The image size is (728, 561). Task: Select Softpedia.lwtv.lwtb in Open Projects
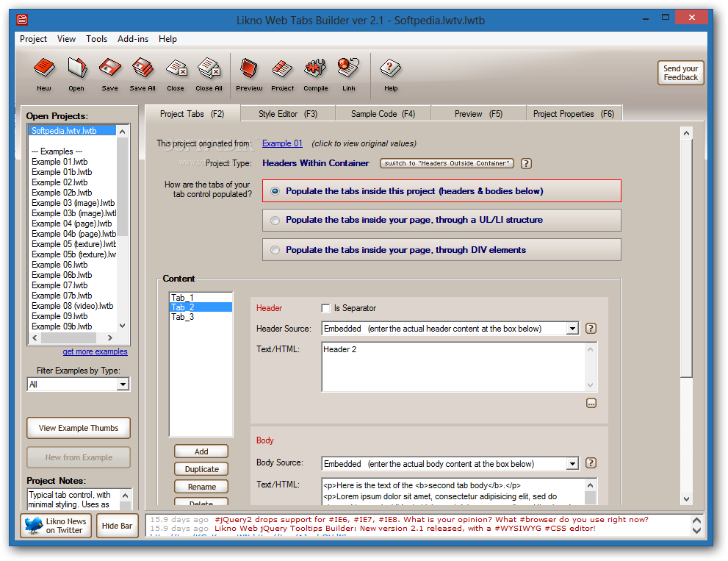[x=73, y=131]
